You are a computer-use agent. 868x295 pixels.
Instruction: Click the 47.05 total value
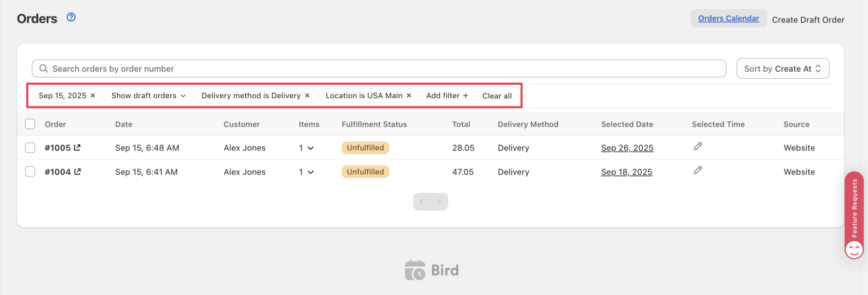coord(463,172)
